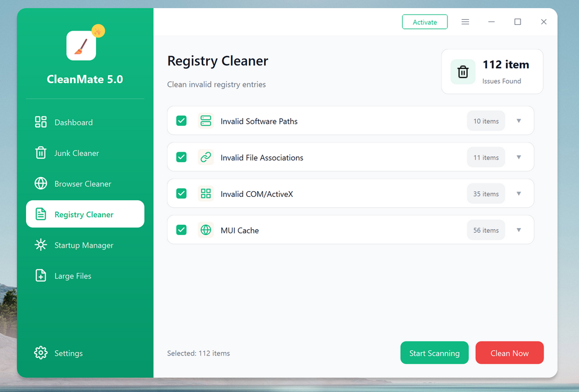
Task: Switch to Startup Manager
Action: pyautogui.click(x=83, y=245)
